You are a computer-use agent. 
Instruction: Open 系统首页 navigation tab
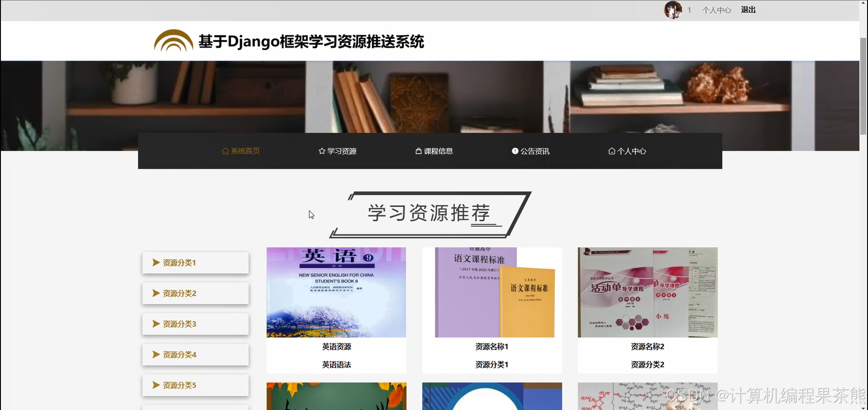click(241, 151)
